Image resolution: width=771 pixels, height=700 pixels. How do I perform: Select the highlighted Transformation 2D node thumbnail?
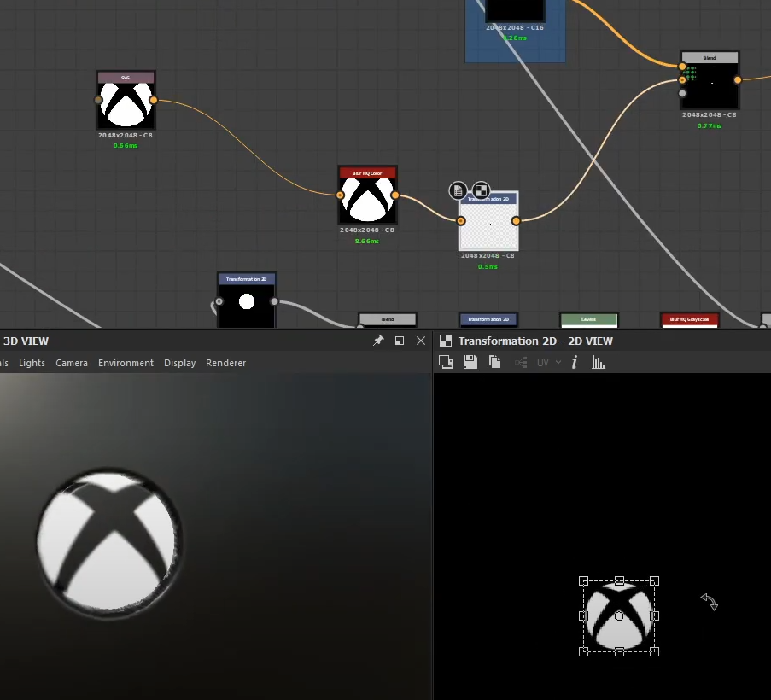[488, 226]
